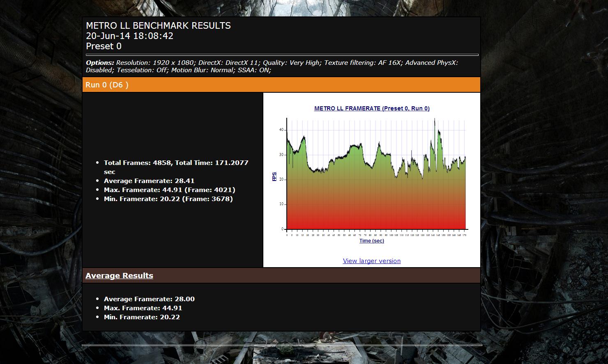Click Max. Framerate: 44.91 (Frame: 4021)
The width and height of the screenshot is (608, 364).
pos(170,190)
